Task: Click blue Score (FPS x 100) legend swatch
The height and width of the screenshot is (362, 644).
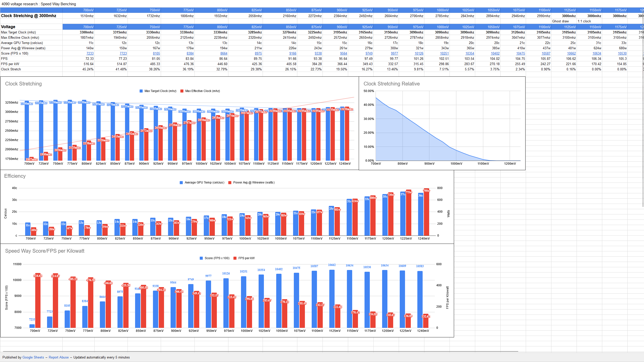Action: point(201,258)
